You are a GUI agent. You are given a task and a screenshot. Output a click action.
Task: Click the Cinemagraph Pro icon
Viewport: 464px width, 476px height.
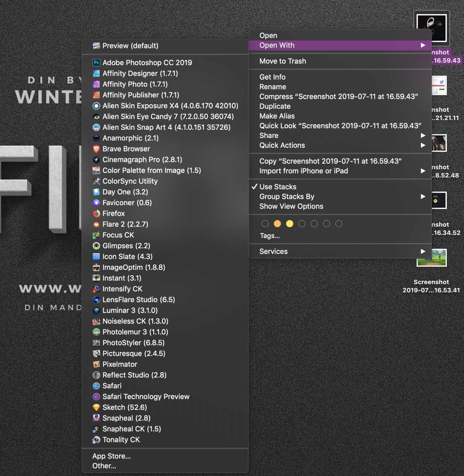(x=96, y=160)
